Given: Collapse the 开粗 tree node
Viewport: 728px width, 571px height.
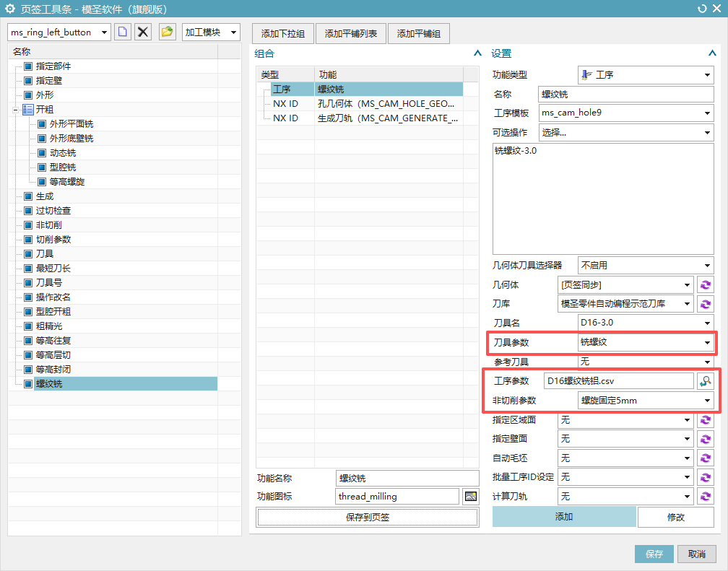Looking at the screenshot, I should click(15, 110).
